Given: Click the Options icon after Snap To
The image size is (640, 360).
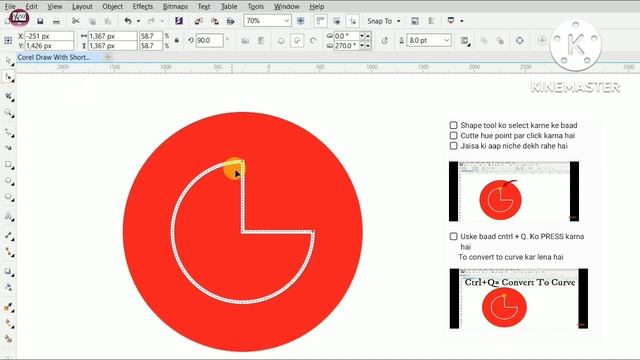Looking at the screenshot, I should (x=415, y=21).
